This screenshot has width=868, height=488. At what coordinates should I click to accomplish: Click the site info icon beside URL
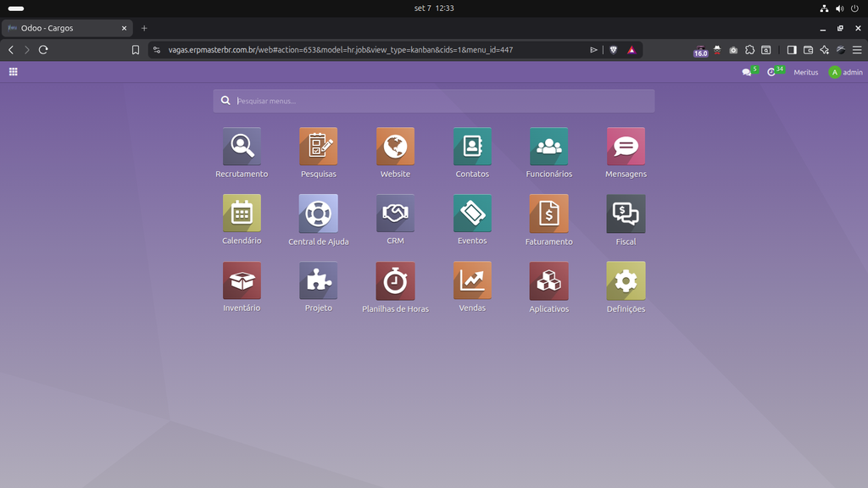coord(157,50)
